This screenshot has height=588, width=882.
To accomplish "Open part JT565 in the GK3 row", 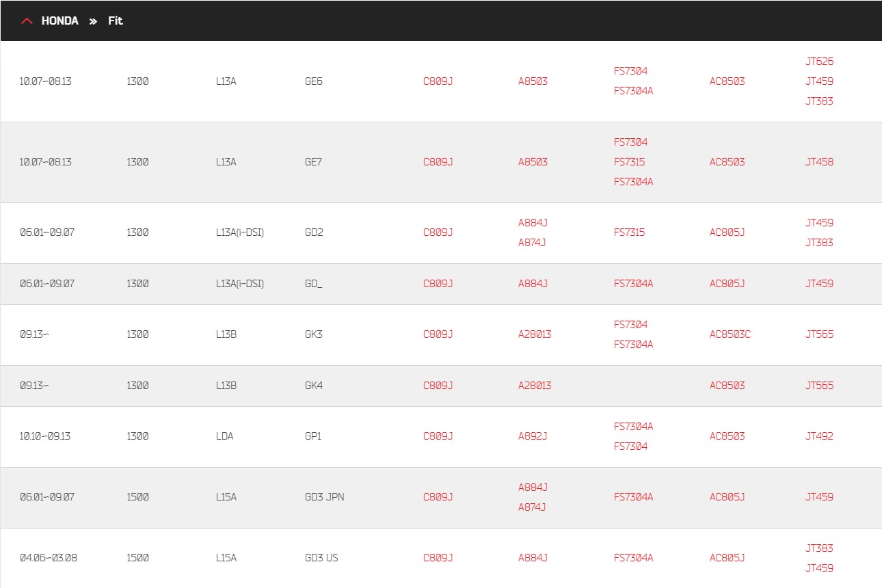I will pyautogui.click(x=820, y=334).
